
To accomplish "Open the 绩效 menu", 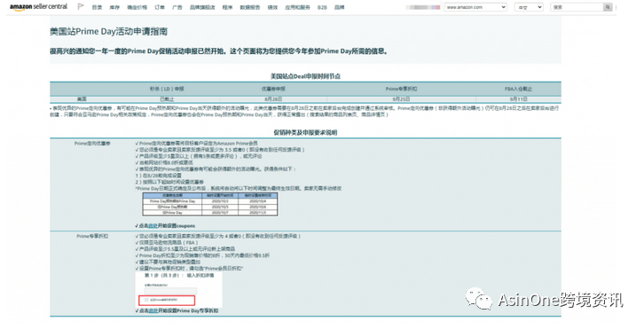I will [272, 7].
